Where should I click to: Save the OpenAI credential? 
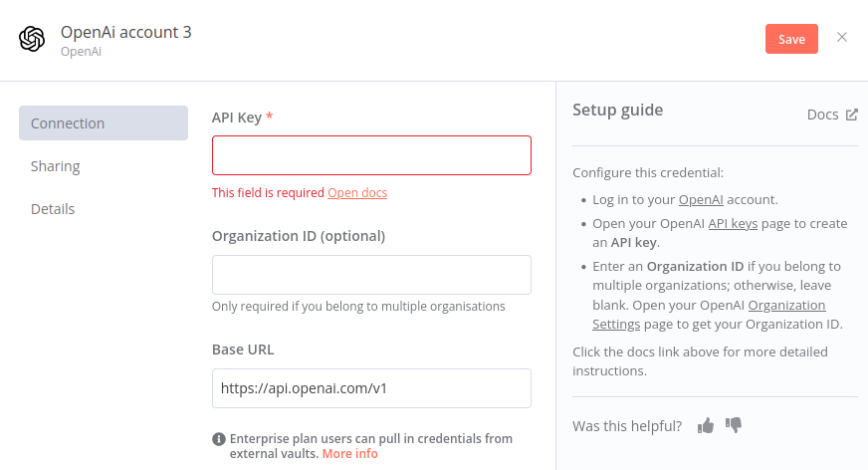click(x=791, y=39)
